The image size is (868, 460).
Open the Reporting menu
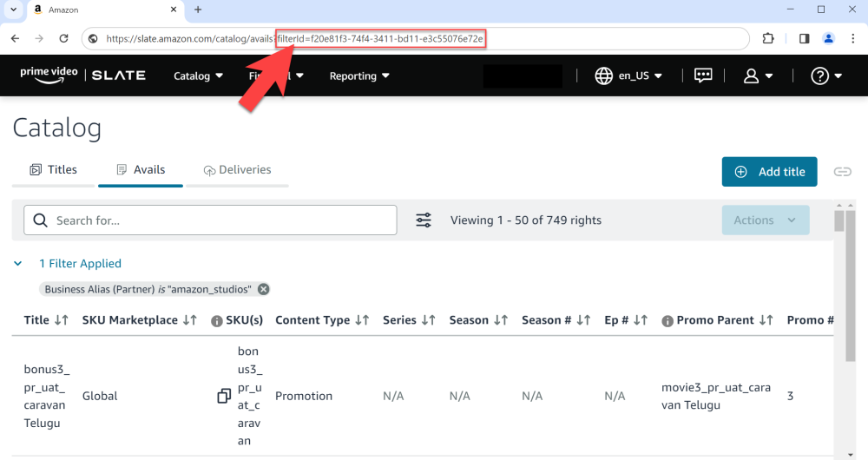pyautogui.click(x=359, y=76)
